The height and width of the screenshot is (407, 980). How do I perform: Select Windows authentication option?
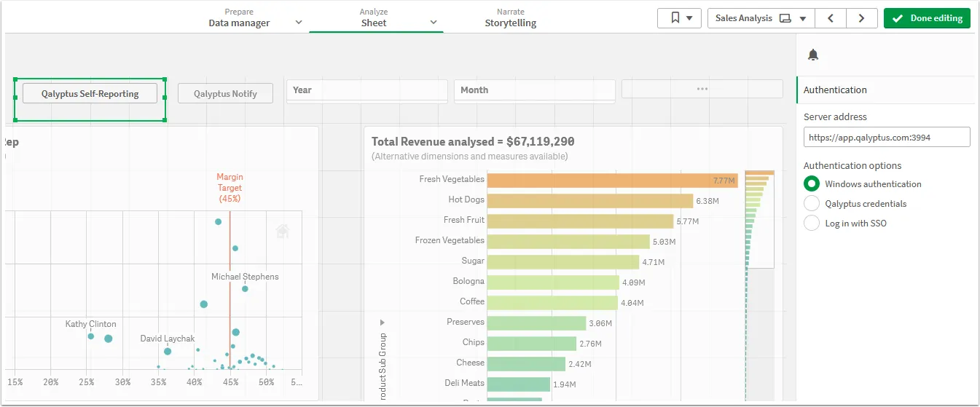812,184
